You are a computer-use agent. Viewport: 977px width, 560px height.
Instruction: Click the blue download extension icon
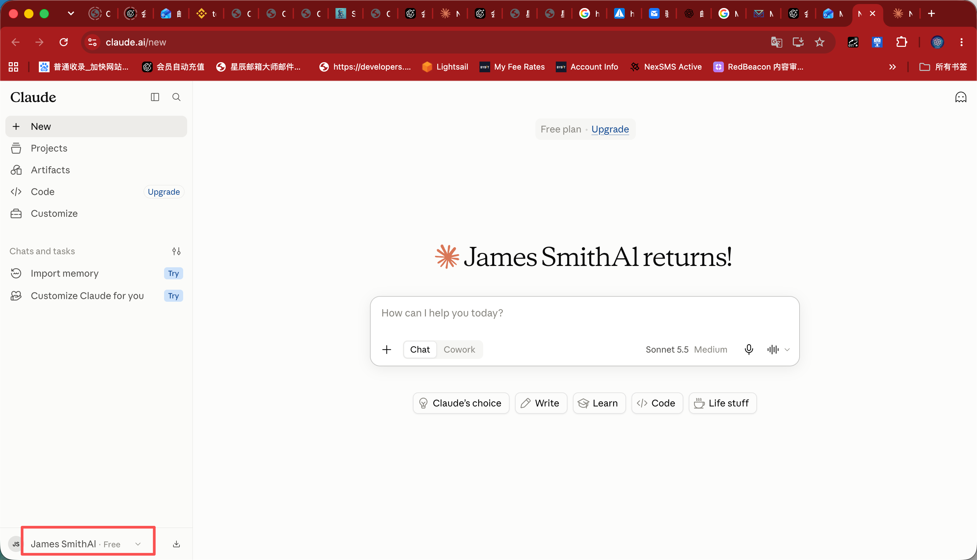(x=877, y=42)
